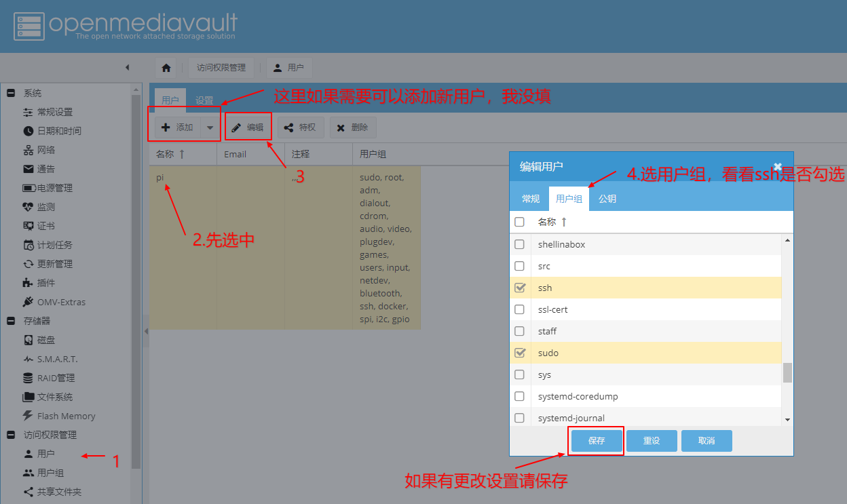
Task: Switch to the 设置 tab
Action: 204,100
